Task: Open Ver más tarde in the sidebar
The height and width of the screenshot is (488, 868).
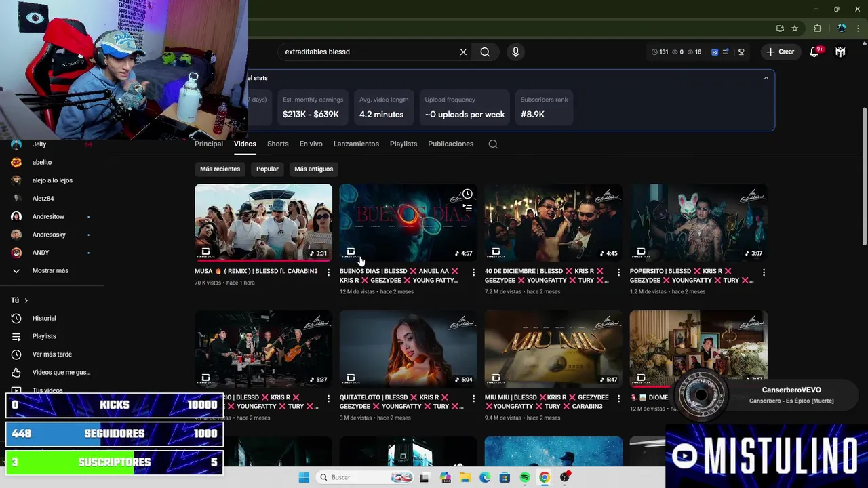Action: pyautogui.click(x=51, y=354)
